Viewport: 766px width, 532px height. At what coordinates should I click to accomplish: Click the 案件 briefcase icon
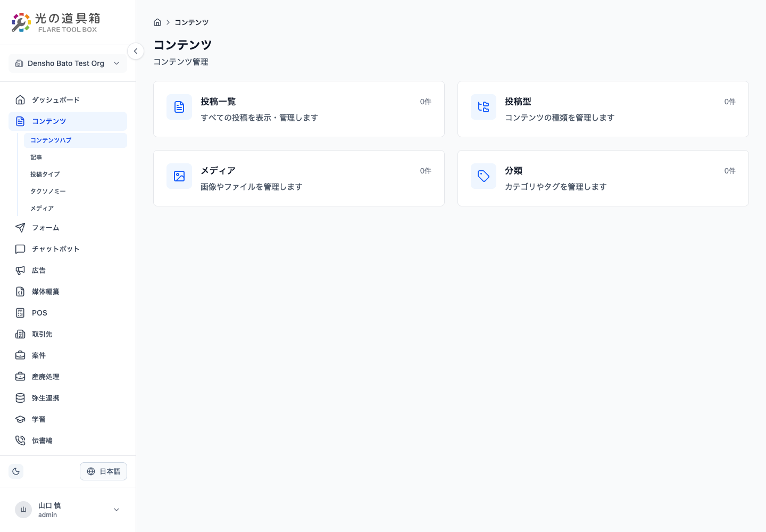tap(20, 355)
